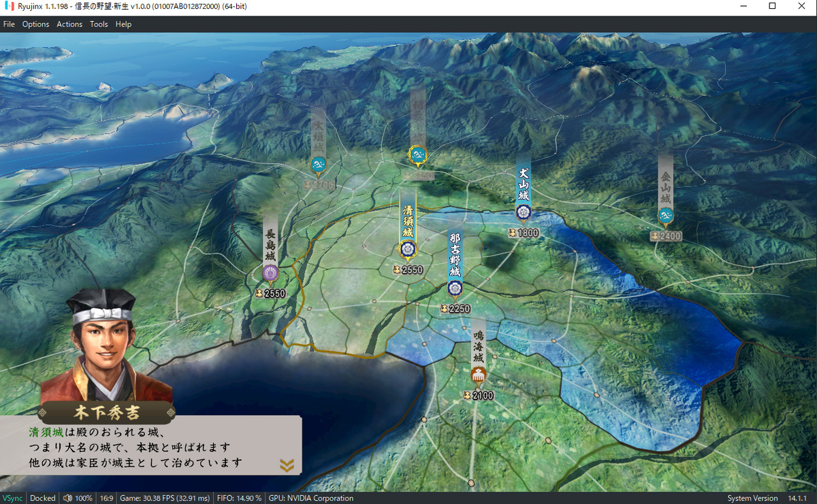The width and height of the screenshot is (817, 504).
Task: Click the 100% volume value
Action: coord(84,498)
